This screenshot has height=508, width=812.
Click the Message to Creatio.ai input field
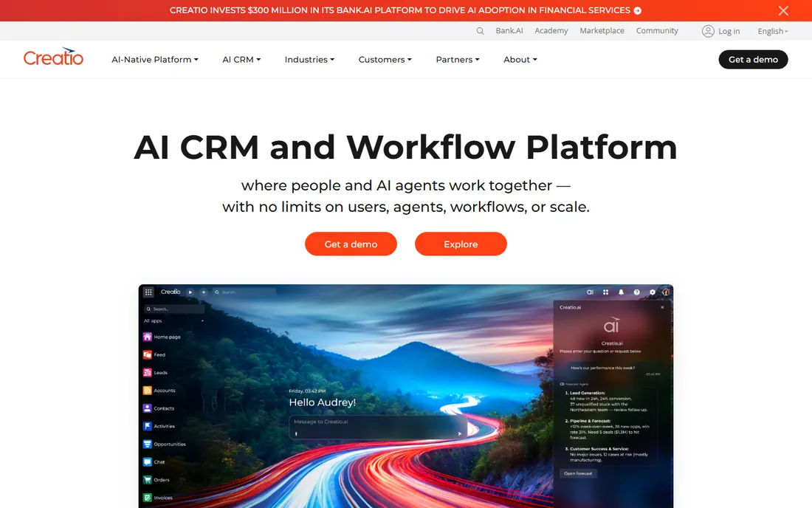[377, 428]
